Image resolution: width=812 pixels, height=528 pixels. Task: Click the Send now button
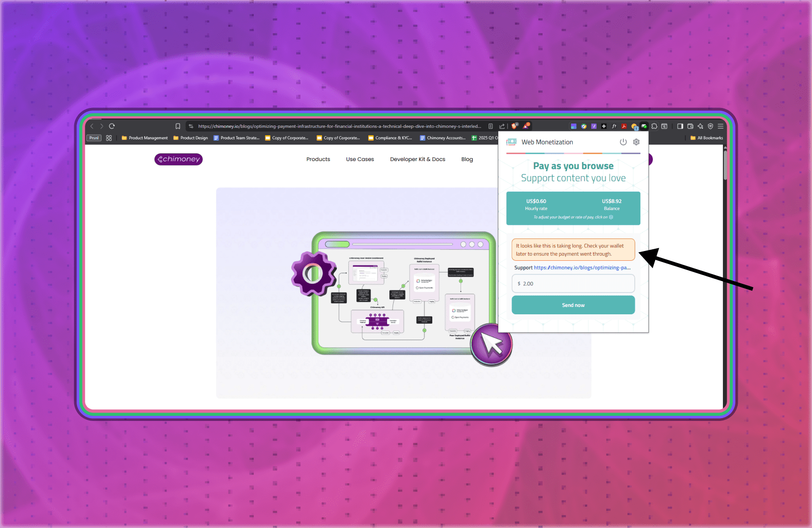coord(573,305)
